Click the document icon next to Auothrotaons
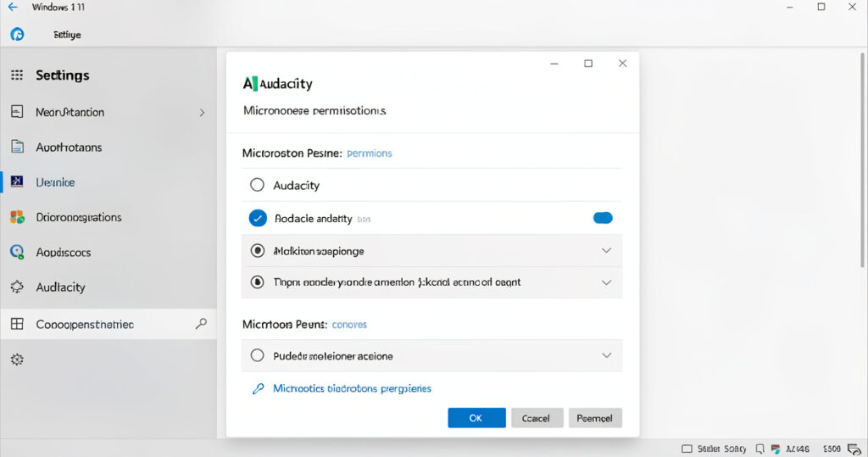 coord(17,147)
